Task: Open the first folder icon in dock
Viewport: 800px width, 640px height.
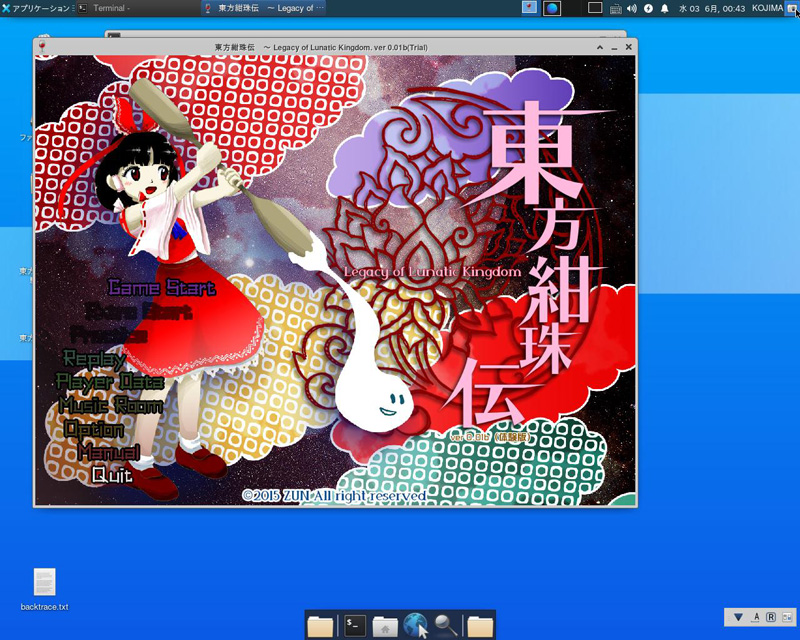Action: click(x=320, y=626)
